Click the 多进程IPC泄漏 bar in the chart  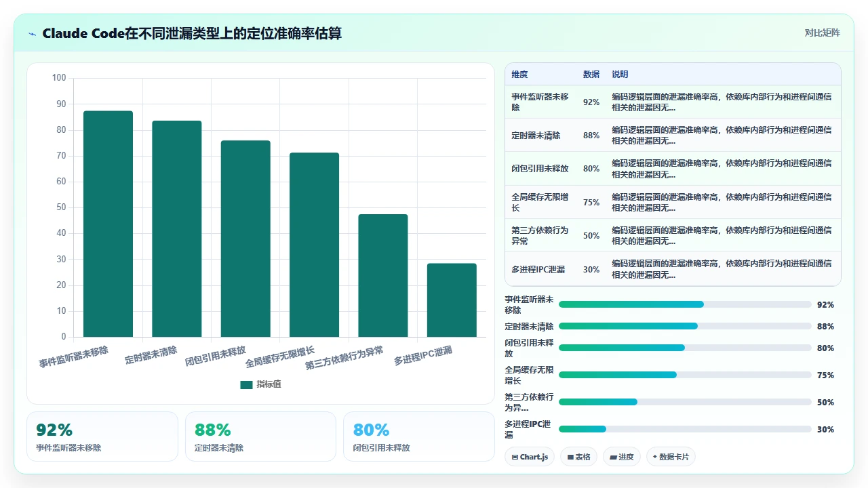(x=452, y=300)
